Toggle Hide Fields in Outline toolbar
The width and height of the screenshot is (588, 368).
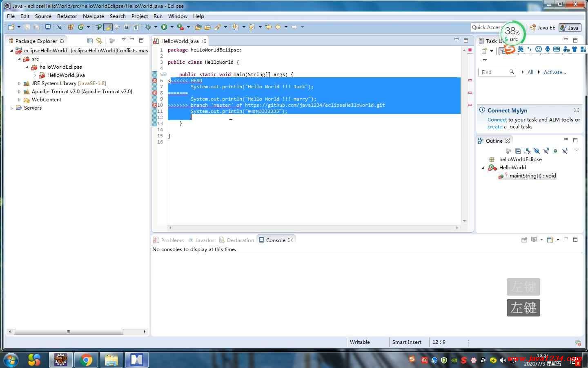[x=537, y=151]
